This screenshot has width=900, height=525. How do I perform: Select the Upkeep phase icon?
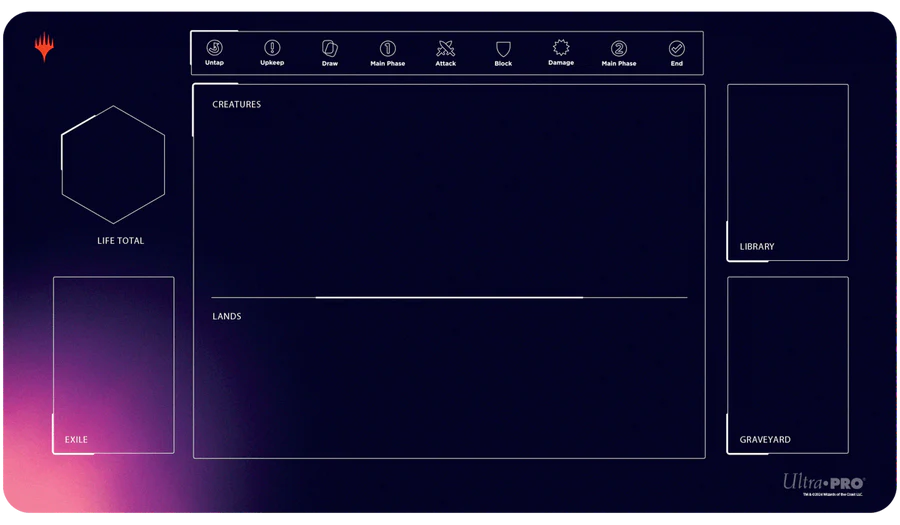272,48
